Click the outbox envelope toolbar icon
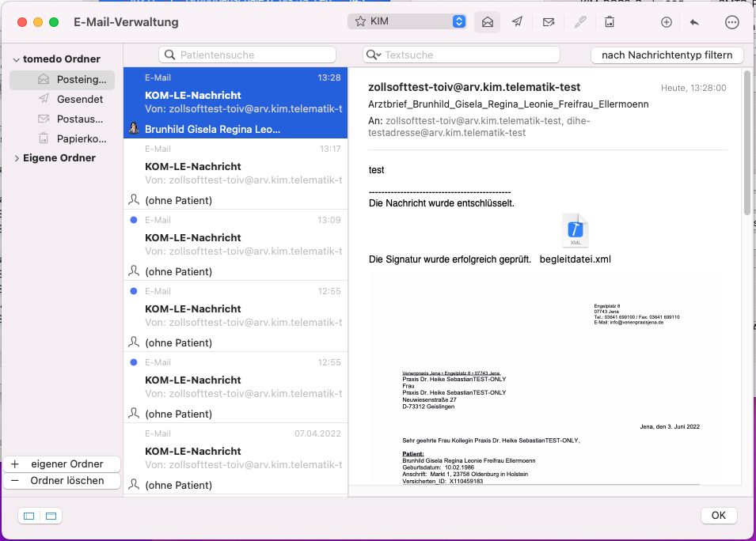The width and height of the screenshot is (756, 541). pyautogui.click(x=548, y=22)
